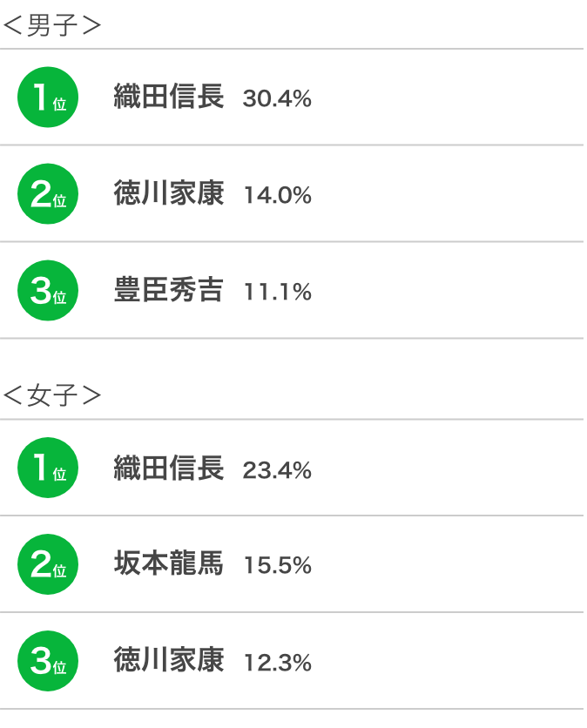Click the 2位 badge in the 女子 section
The width and height of the screenshot is (587, 728).
[48, 564]
